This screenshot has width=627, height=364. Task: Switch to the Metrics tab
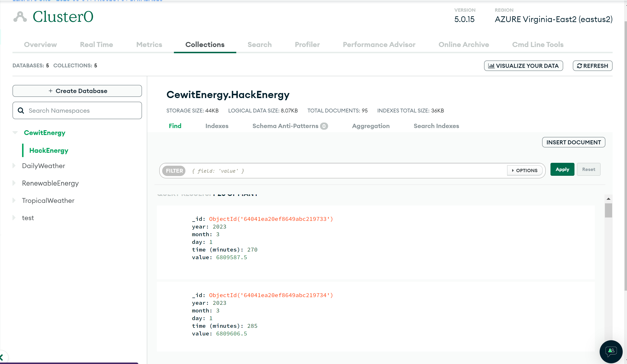(149, 45)
